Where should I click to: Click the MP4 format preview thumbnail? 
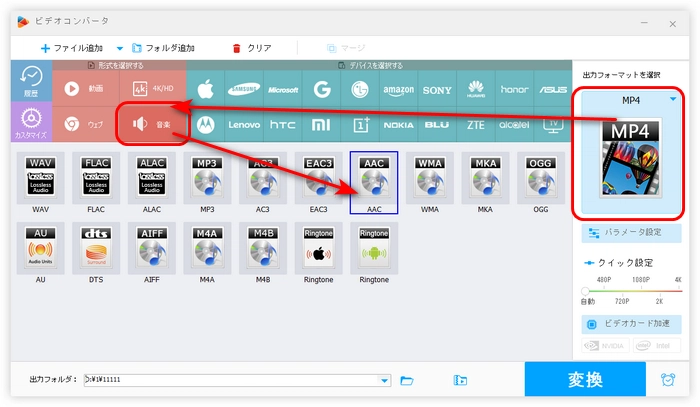(x=630, y=156)
